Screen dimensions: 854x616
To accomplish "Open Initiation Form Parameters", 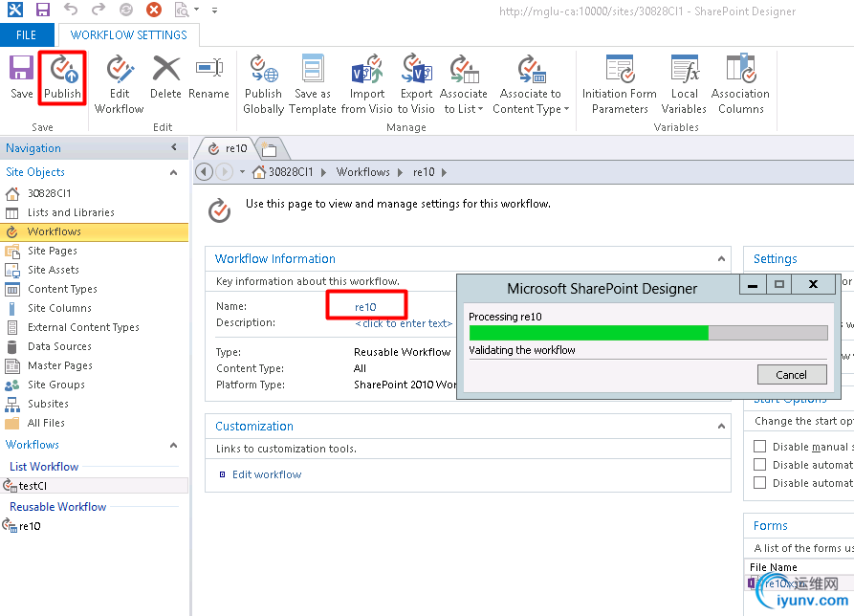I will (x=620, y=84).
